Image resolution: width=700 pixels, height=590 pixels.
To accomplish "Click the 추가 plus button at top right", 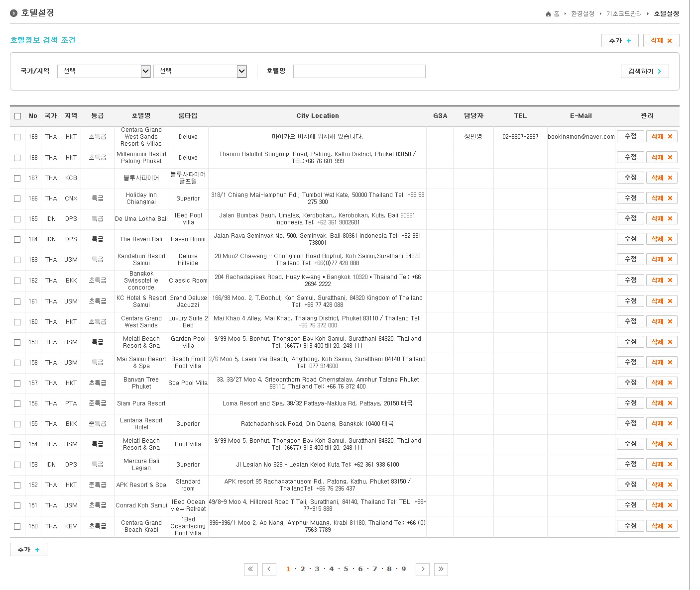I will (x=620, y=41).
